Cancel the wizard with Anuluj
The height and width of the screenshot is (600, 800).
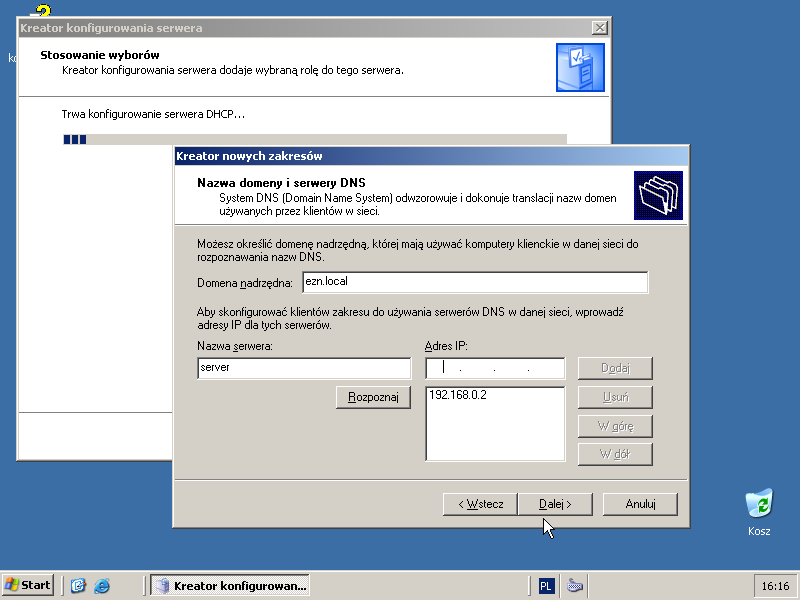(640, 504)
